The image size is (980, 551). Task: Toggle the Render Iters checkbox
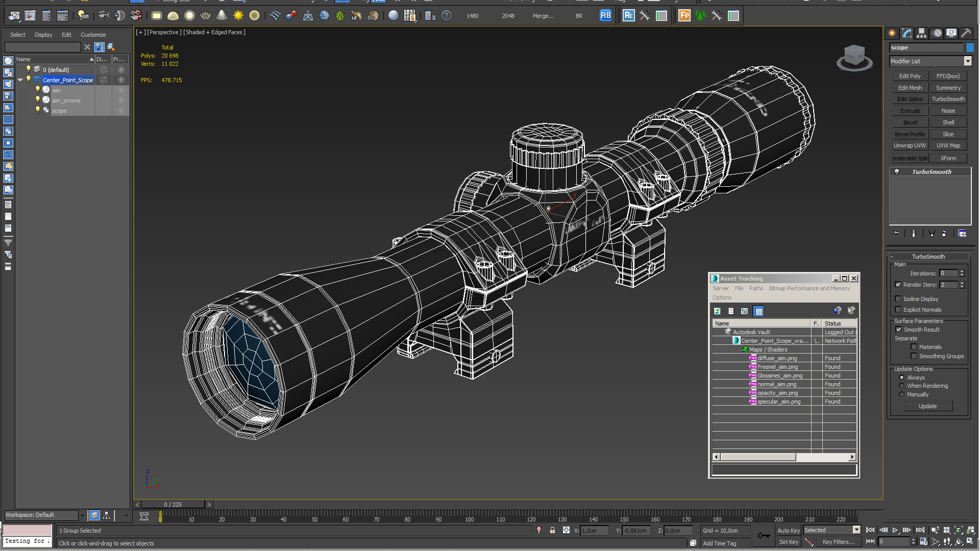(898, 285)
